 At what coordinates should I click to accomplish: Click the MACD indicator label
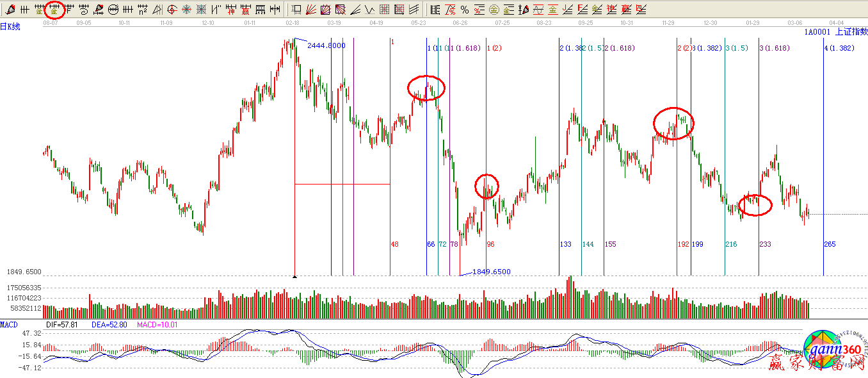click(x=9, y=325)
